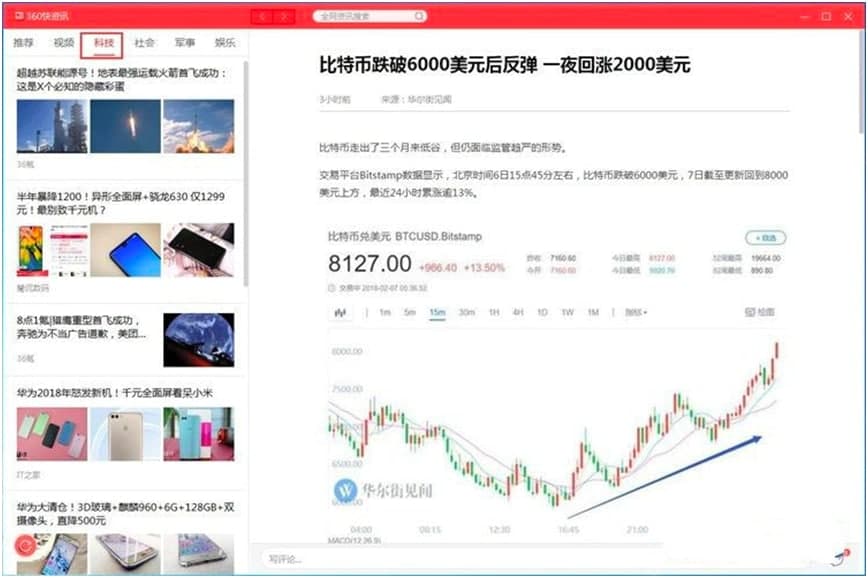The width and height of the screenshot is (868, 578).
Task: Select the candlestick chart style icon
Action: click(340, 313)
